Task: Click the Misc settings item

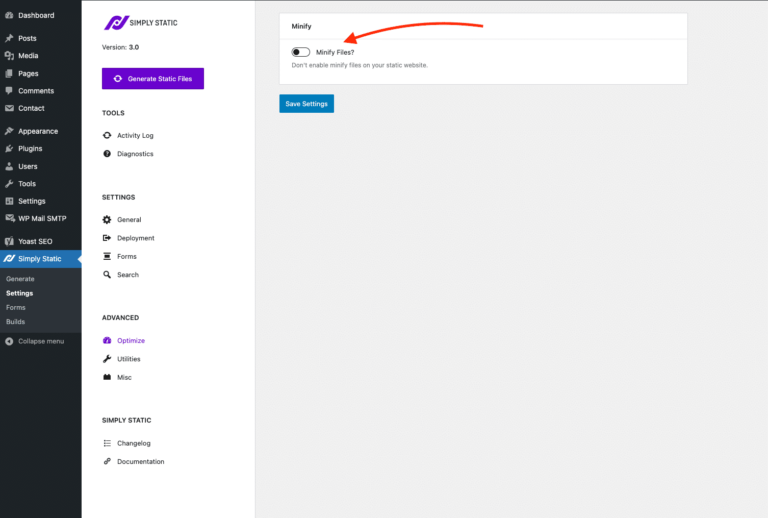Action: 124,378
